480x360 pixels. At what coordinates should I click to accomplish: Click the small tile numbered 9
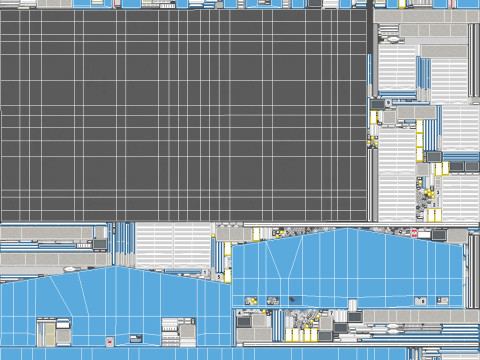pyautogui.click(x=388, y=103)
